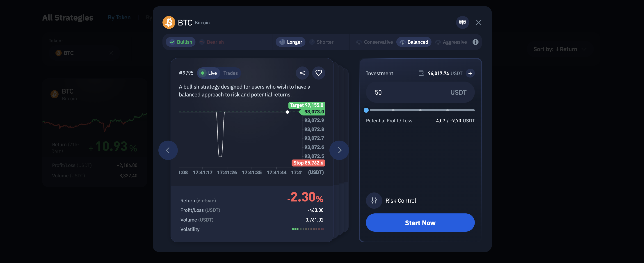
Task: Click the Risk Control sliders icon
Action: [374, 201]
